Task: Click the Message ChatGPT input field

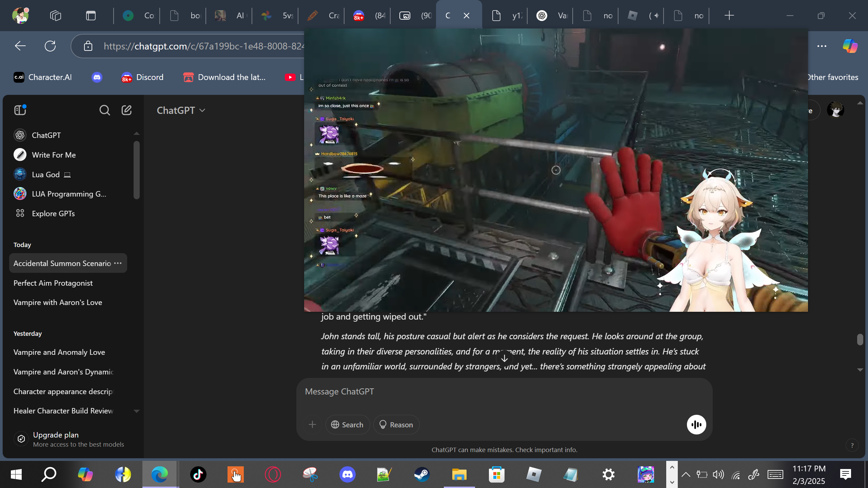Action: 504,392
